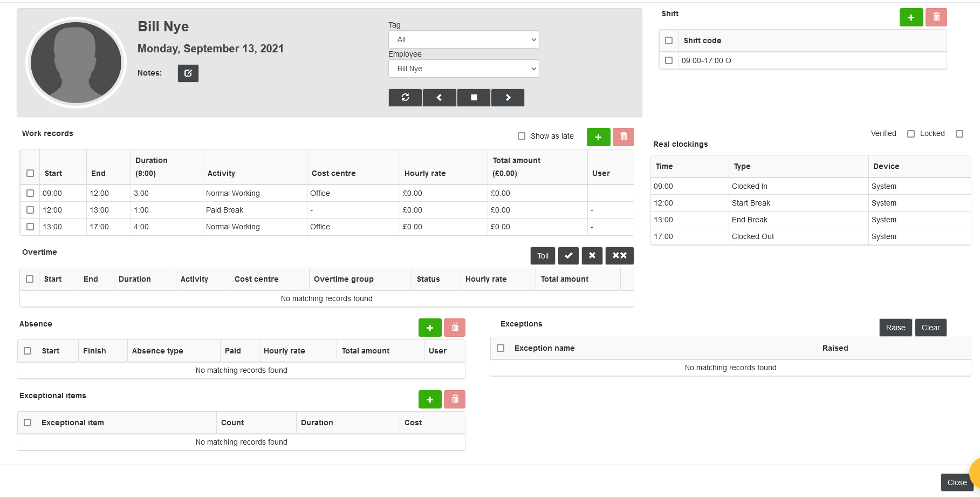Add a work record with plus

[x=598, y=137]
